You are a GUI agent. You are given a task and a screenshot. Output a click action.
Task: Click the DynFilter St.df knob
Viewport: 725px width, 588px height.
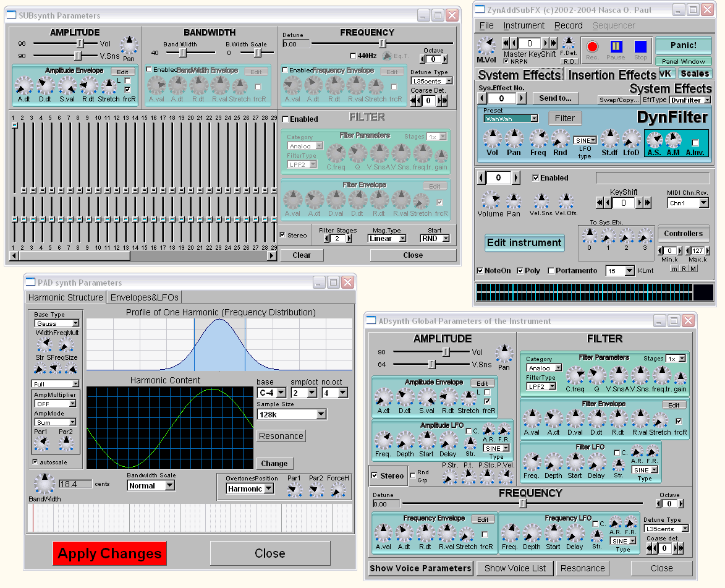609,138
